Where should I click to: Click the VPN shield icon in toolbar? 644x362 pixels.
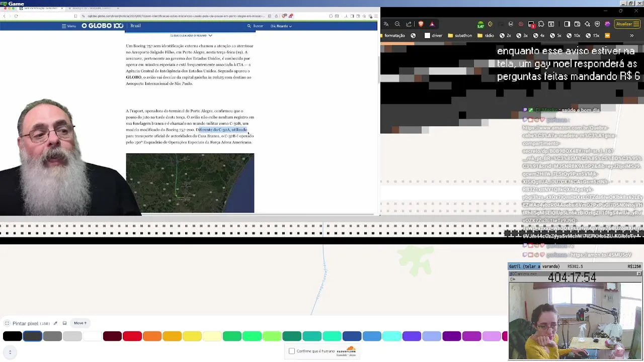coord(597,24)
